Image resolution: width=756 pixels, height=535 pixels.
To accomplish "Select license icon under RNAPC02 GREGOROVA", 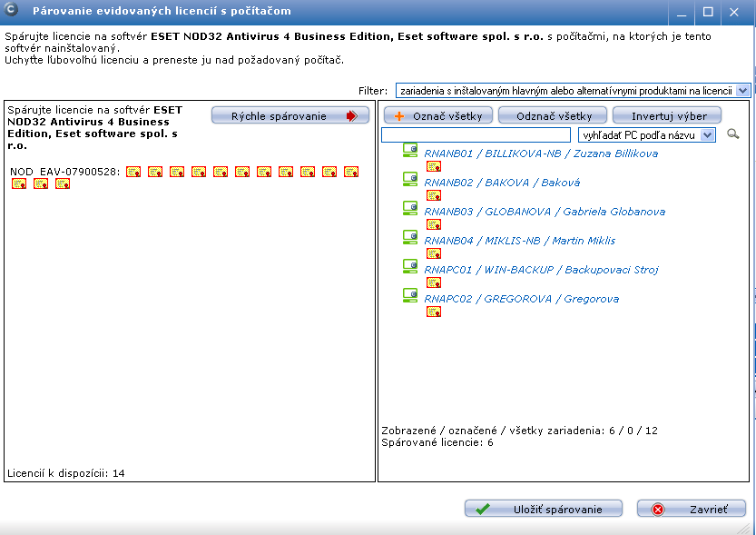I will pyautogui.click(x=434, y=312).
